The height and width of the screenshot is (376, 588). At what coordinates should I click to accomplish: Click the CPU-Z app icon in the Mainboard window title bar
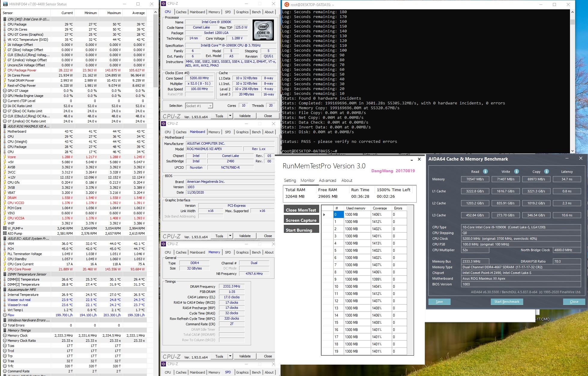point(164,124)
